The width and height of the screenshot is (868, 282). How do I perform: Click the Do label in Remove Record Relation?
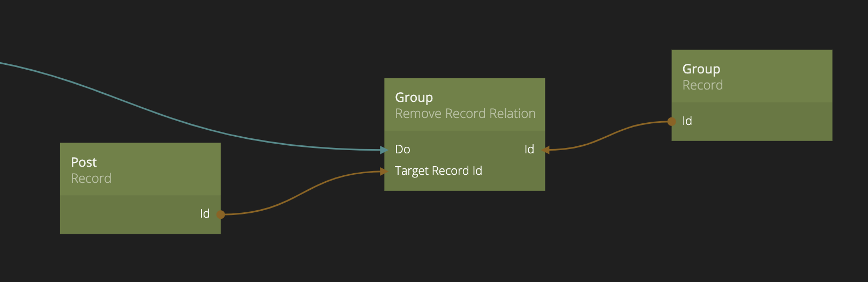point(402,150)
